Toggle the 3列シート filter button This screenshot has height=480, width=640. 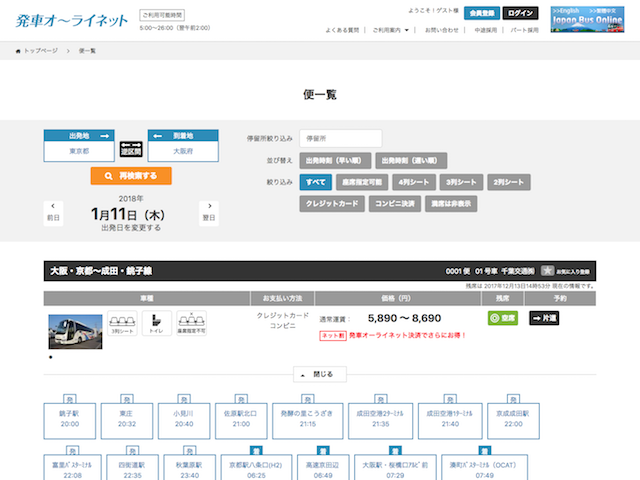point(461,182)
